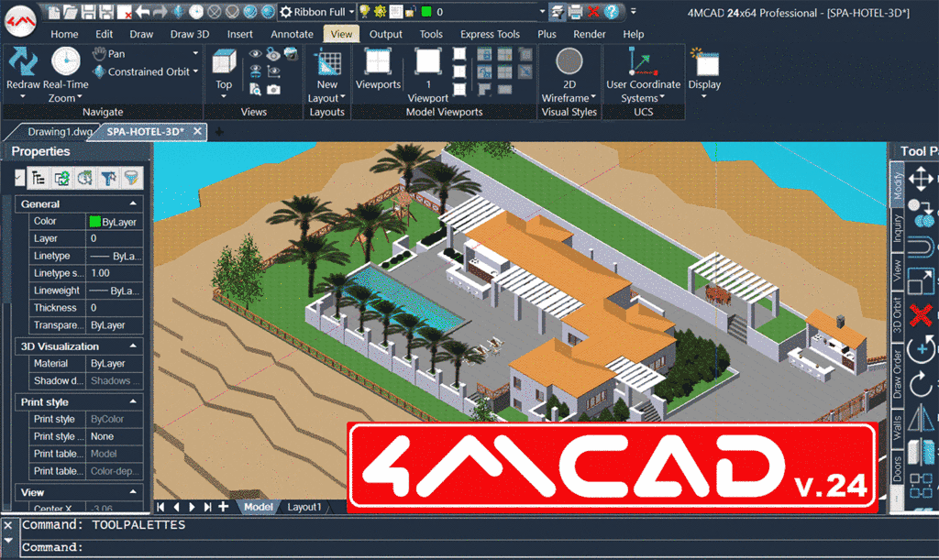Screen dimensions: 939x560
Task: Click the 2D Wireframe visual style sphere
Action: coord(569,61)
